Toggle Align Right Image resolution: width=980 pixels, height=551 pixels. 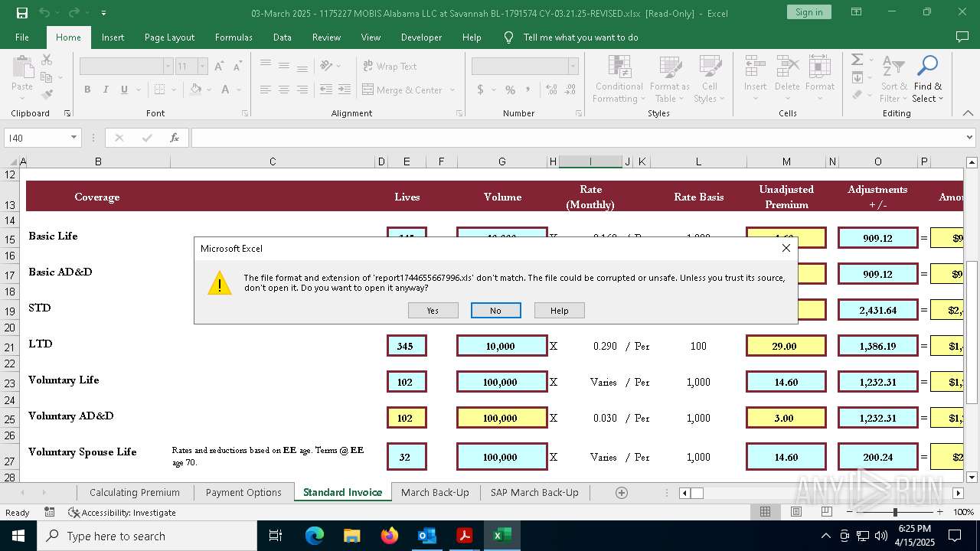(x=302, y=90)
